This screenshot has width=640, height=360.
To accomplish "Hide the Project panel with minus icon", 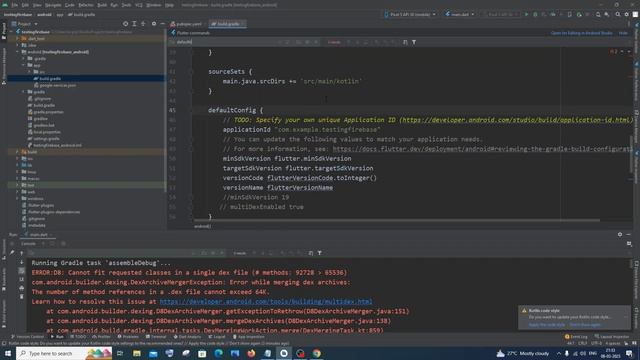I will click(162, 24).
